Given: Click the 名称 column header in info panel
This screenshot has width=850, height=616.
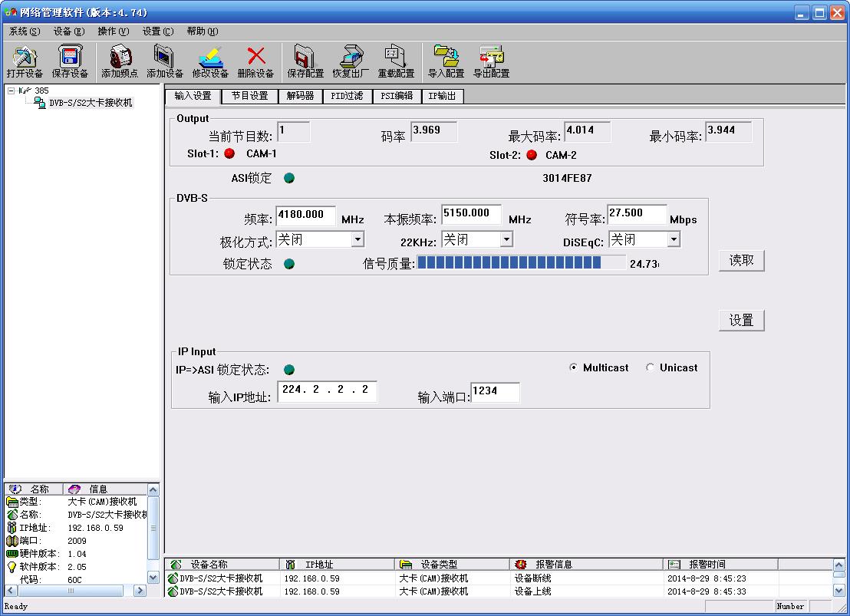Looking at the screenshot, I should (33, 489).
